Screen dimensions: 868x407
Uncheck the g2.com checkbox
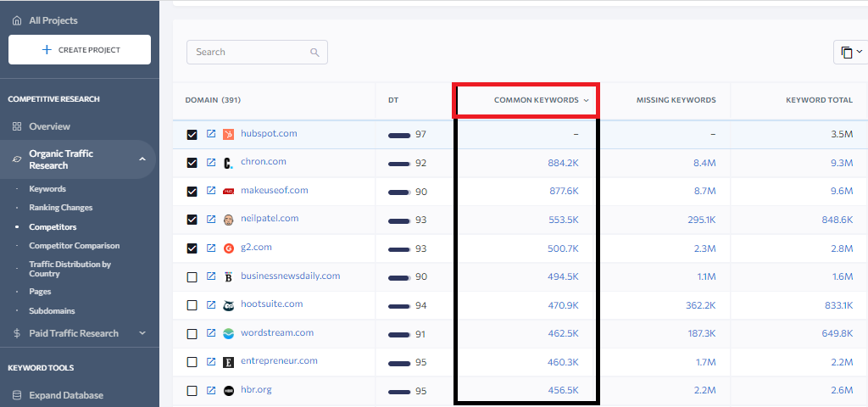tap(192, 248)
